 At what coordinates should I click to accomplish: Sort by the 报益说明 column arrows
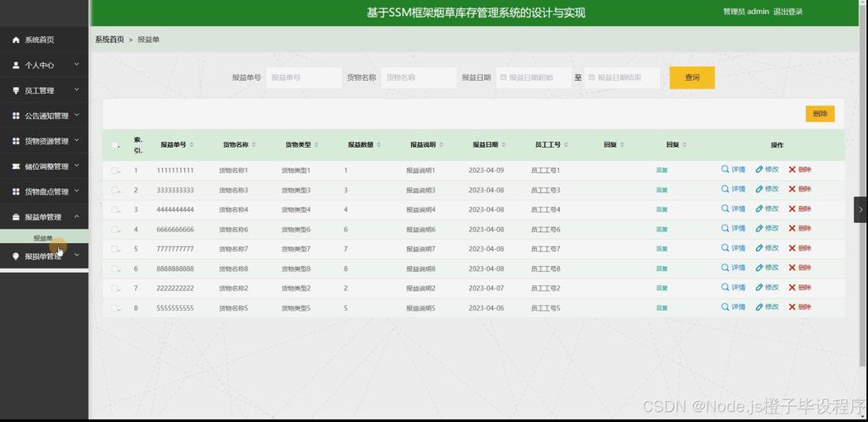click(x=442, y=145)
